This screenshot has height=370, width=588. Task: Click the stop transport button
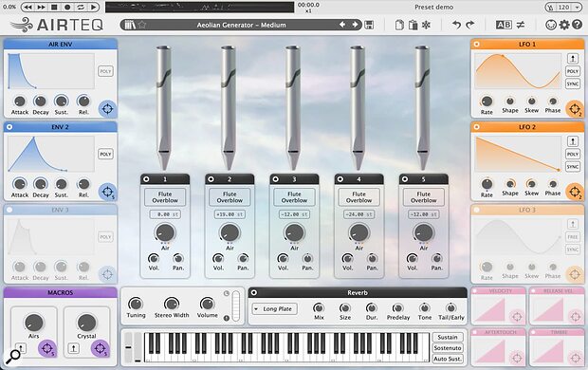[54, 8]
